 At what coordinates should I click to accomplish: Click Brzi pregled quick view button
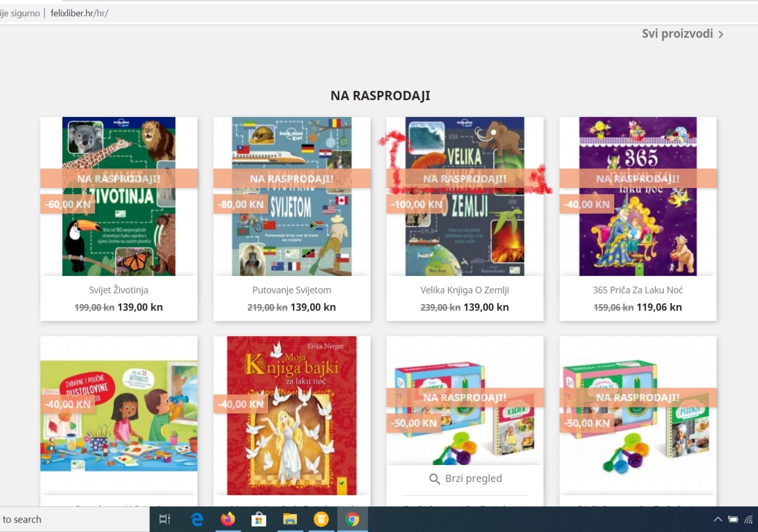click(465, 478)
